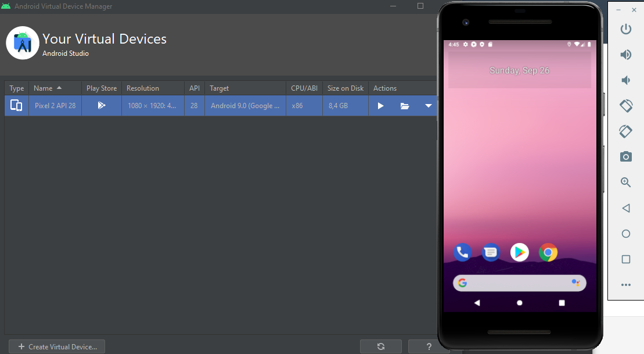644x354 pixels.
Task: Rotate emulator right
Action: tap(625, 131)
